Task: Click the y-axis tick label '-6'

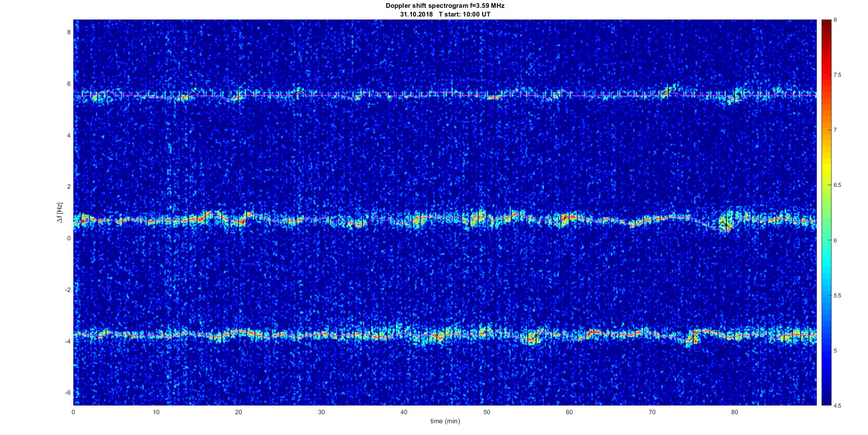Action: tap(68, 393)
